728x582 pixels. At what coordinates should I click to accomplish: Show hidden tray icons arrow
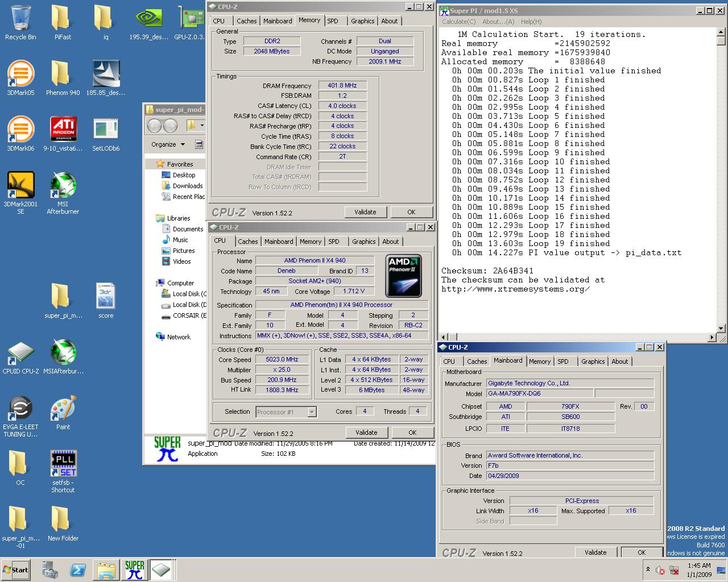pyautogui.click(x=648, y=569)
